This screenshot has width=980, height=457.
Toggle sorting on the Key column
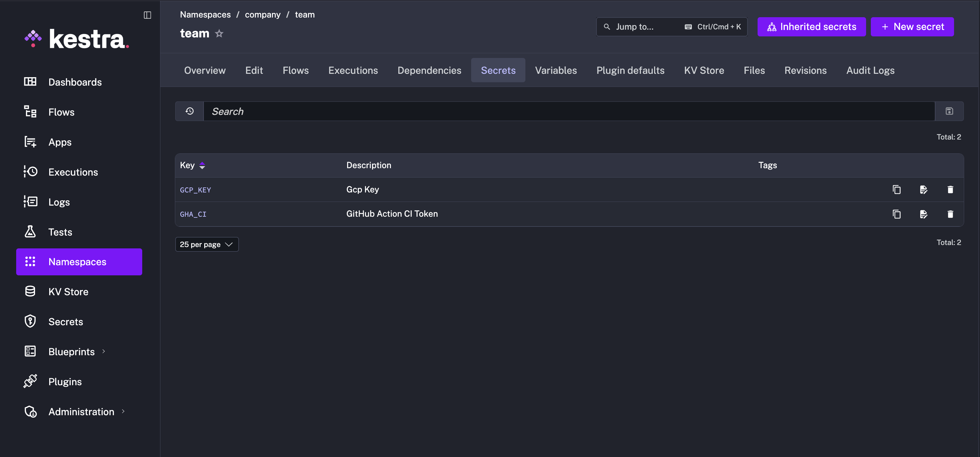[202, 165]
